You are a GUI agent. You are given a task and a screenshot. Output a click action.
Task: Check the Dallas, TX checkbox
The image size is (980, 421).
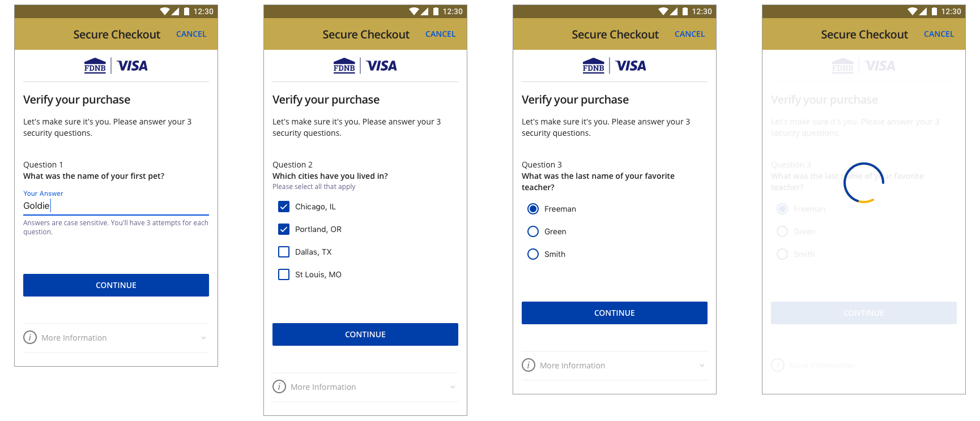(284, 252)
